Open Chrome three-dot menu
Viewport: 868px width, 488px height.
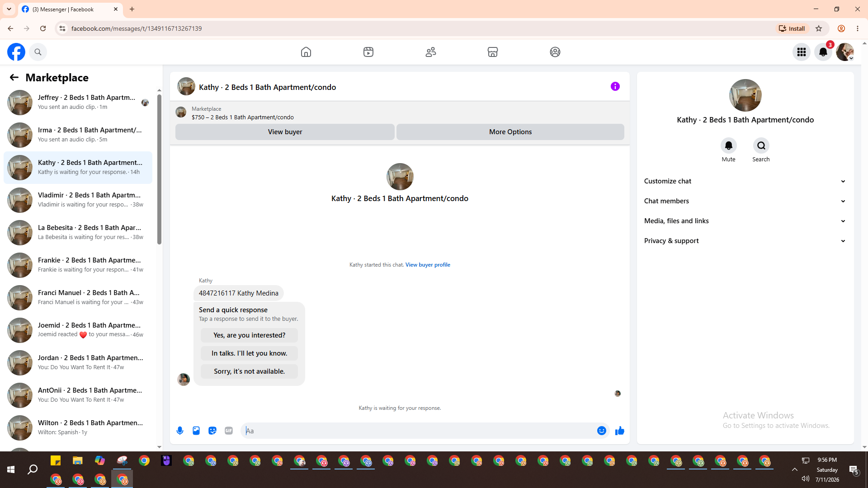(858, 28)
